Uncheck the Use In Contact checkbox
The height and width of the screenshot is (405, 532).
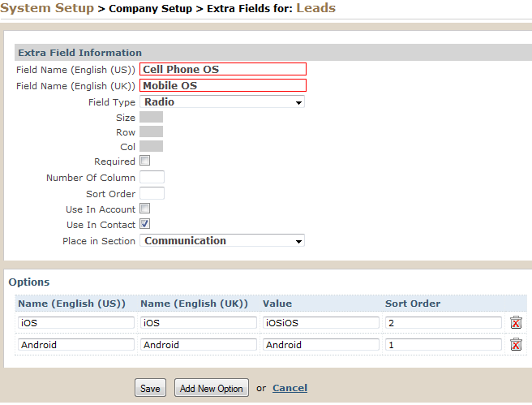tap(145, 224)
